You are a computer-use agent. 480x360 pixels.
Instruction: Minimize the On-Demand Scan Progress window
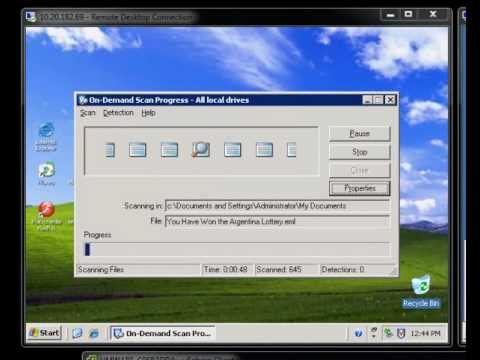(x=368, y=100)
